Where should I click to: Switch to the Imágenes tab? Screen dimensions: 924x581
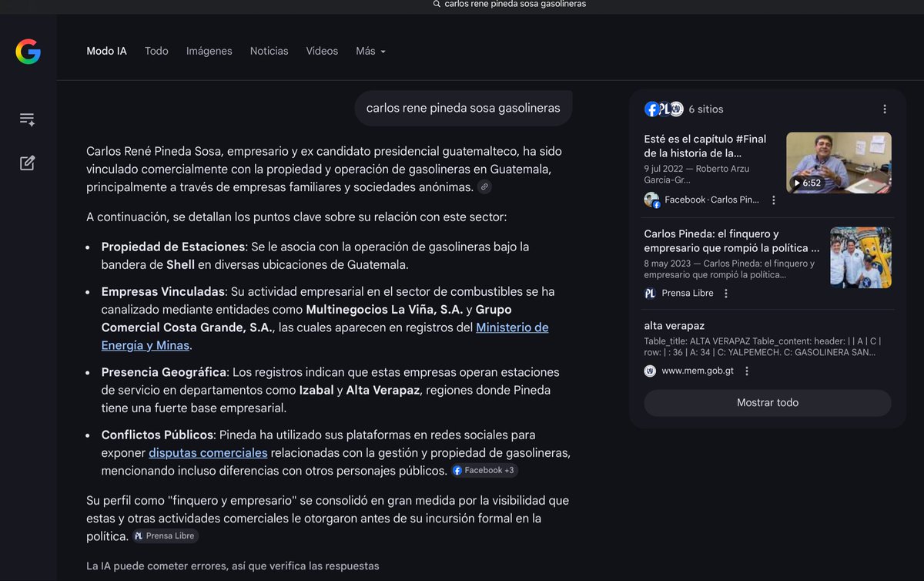pos(209,51)
